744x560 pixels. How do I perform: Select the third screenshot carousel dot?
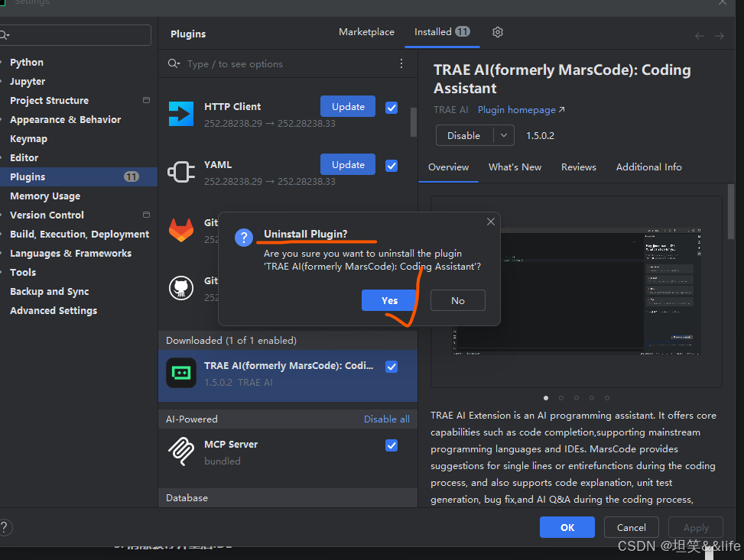pyautogui.click(x=576, y=398)
